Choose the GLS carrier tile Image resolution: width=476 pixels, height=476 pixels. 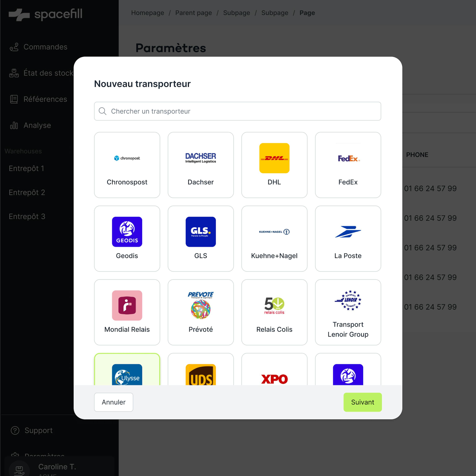[201, 238]
